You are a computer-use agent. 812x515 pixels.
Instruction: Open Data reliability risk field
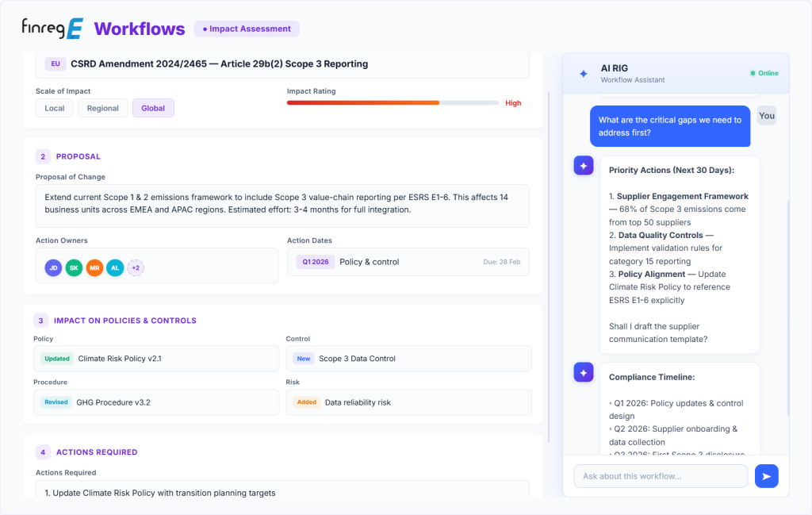(x=408, y=402)
